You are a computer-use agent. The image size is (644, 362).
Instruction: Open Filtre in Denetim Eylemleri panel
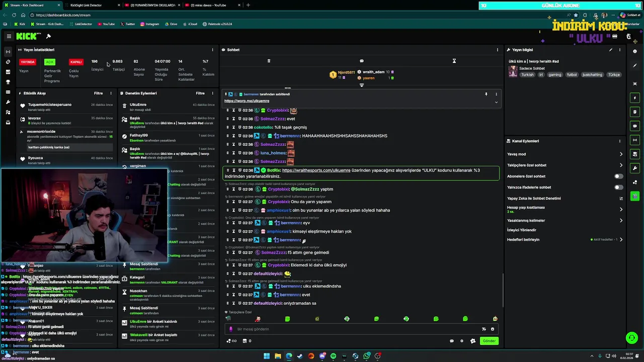point(200,93)
